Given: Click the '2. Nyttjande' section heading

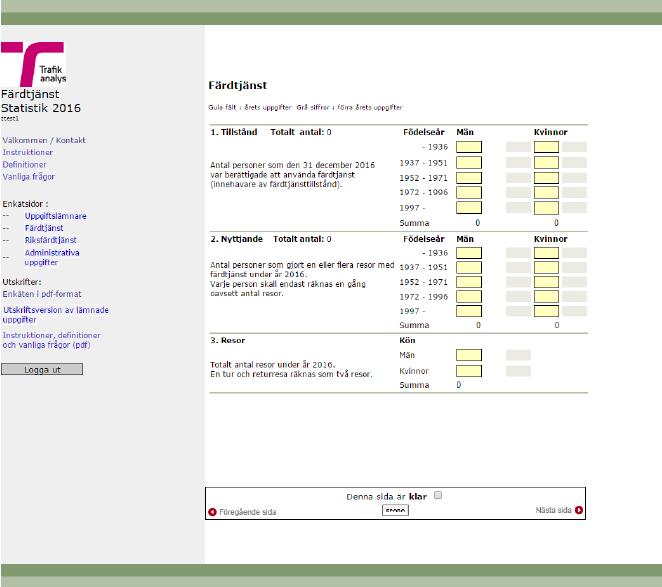Looking at the screenshot, I should point(236,239).
